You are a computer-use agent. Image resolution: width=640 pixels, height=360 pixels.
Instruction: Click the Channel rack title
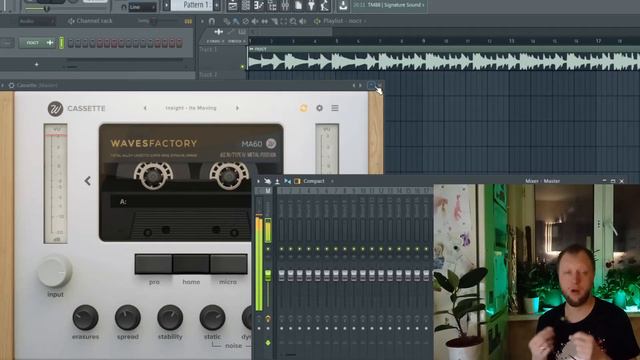(x=94, y=21)
